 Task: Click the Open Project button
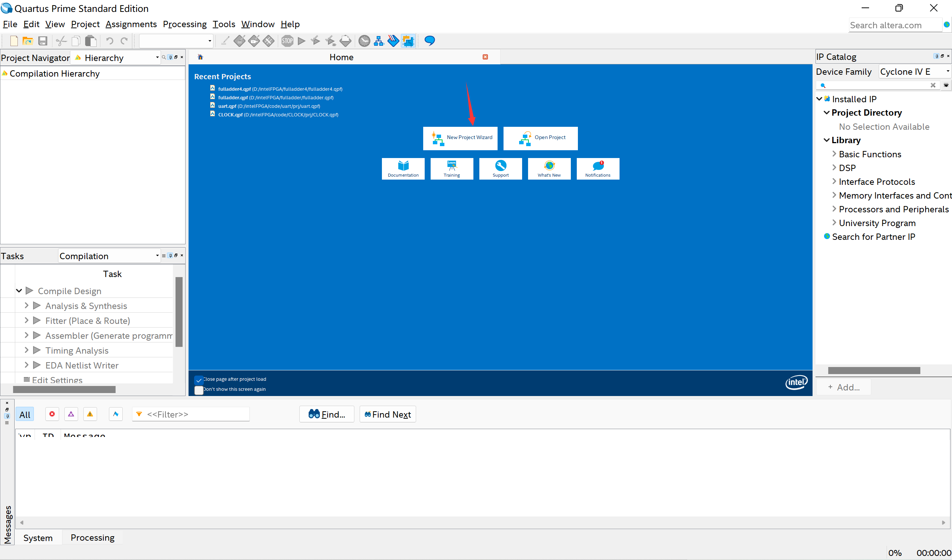pyautogui.click(x=541, y=138)
